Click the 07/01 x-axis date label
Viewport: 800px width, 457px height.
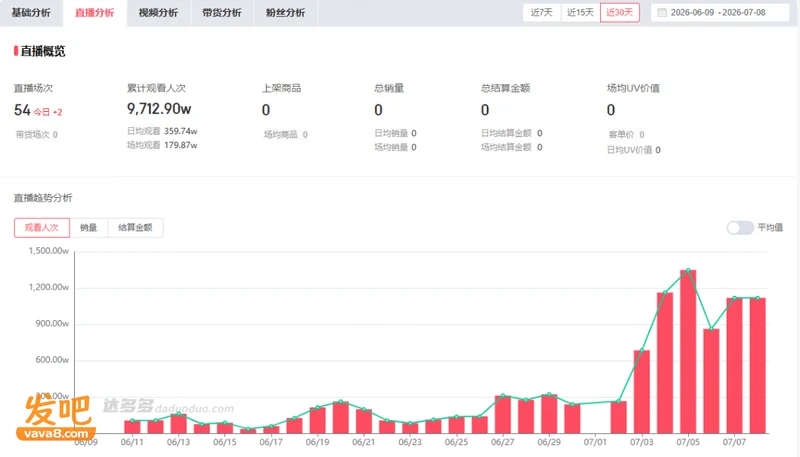click(595, 442)
